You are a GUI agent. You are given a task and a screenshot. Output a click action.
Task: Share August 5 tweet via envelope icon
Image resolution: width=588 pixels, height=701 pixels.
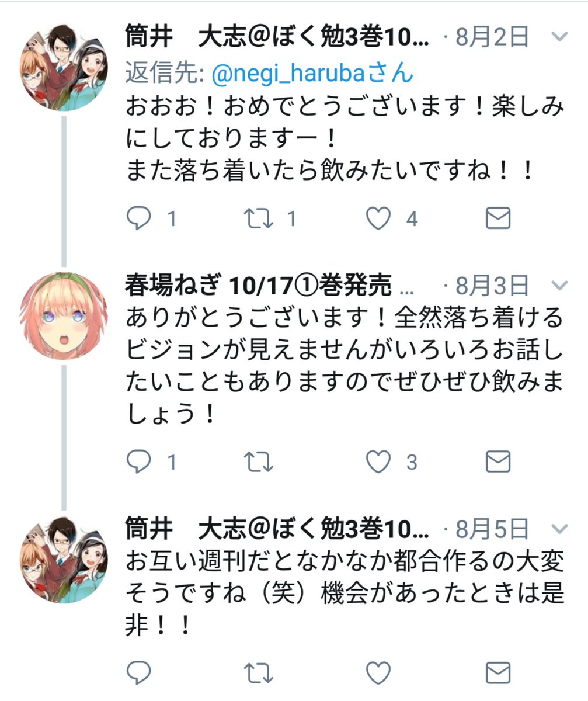498,673
